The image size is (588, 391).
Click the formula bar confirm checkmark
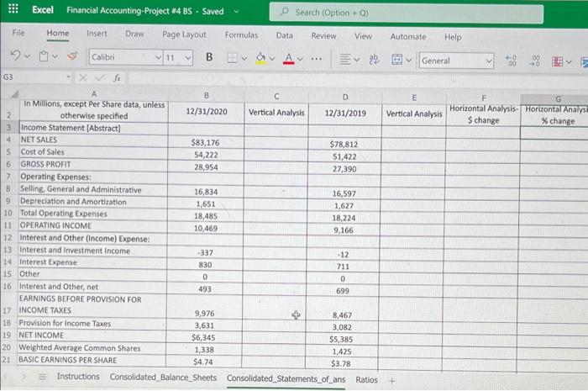pyautogui.click(x=100, y=77)
